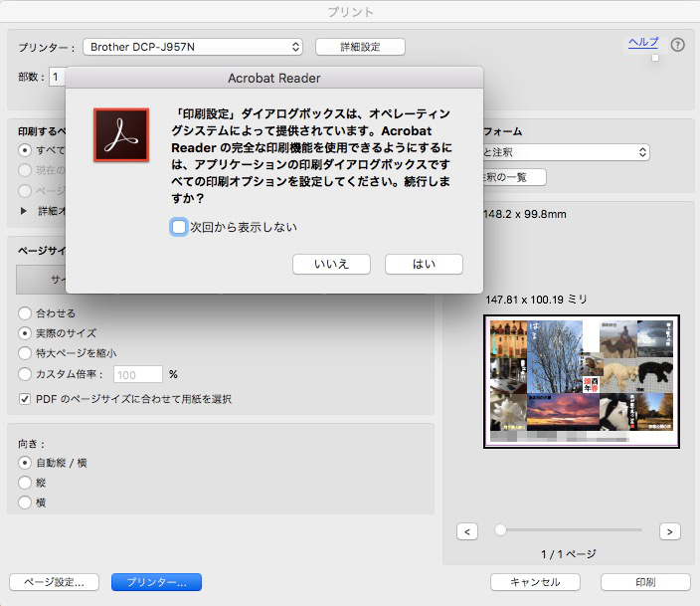Click the 'サイズ' tab button
The height and width of the screenshot is (606, 700).
click(41, 280)
